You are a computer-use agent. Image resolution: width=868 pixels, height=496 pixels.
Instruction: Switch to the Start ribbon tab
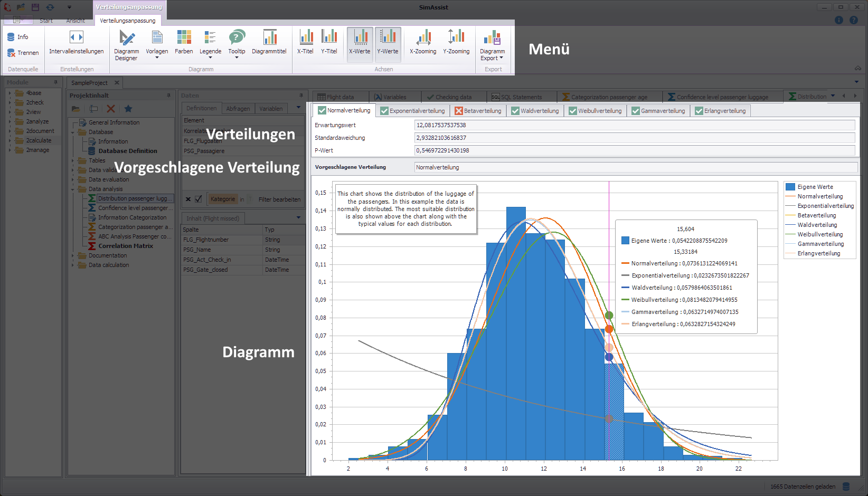[45, 20]
